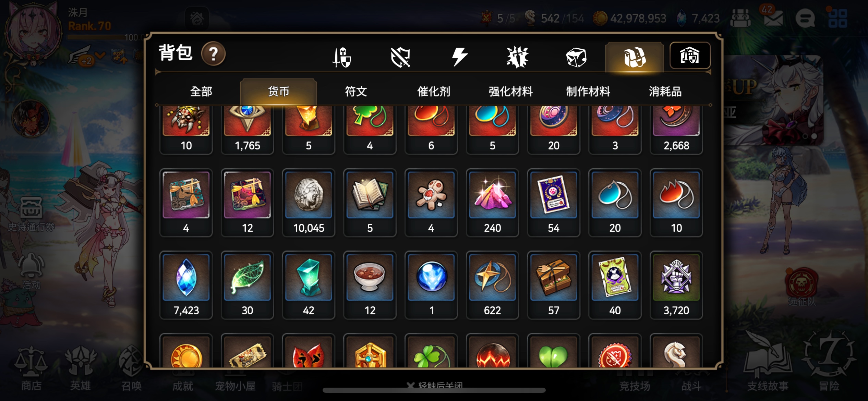Select the gold star compass item 622
Image resolution: width=868 pixels, height=401 pixels.
(x=492, y=285)
